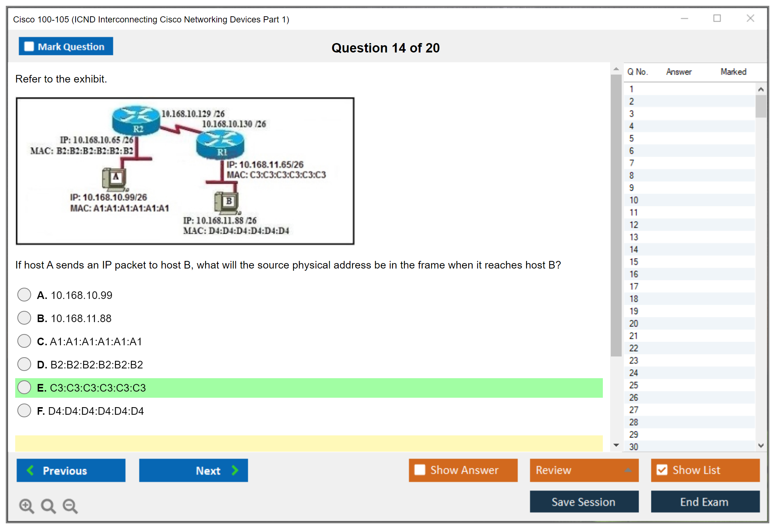Screen dimensions: 778x532
Task: Uncheck the Show List checkbox
Action: [x=662, y=470]
